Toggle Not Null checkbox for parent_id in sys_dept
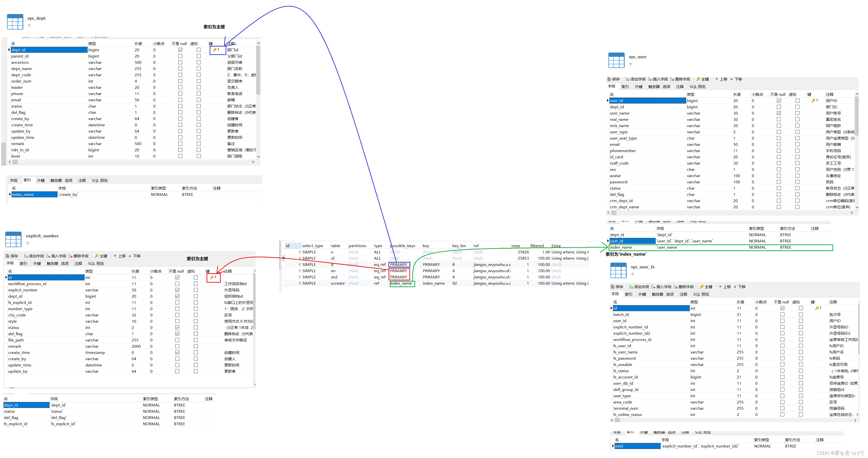The height and width of the screenshot is (458, 868). click(x=180, y=56)
